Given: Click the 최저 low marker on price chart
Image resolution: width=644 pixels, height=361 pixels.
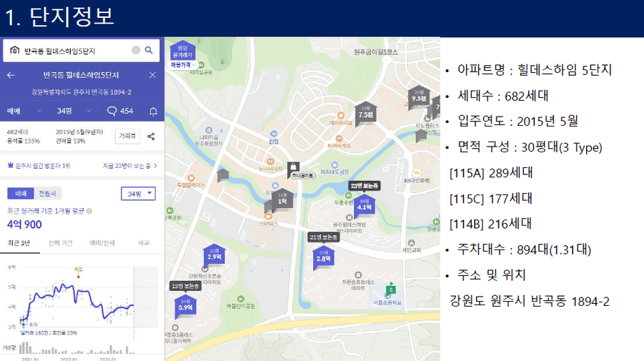Looking at the screenshot, I should click(24, 325).
